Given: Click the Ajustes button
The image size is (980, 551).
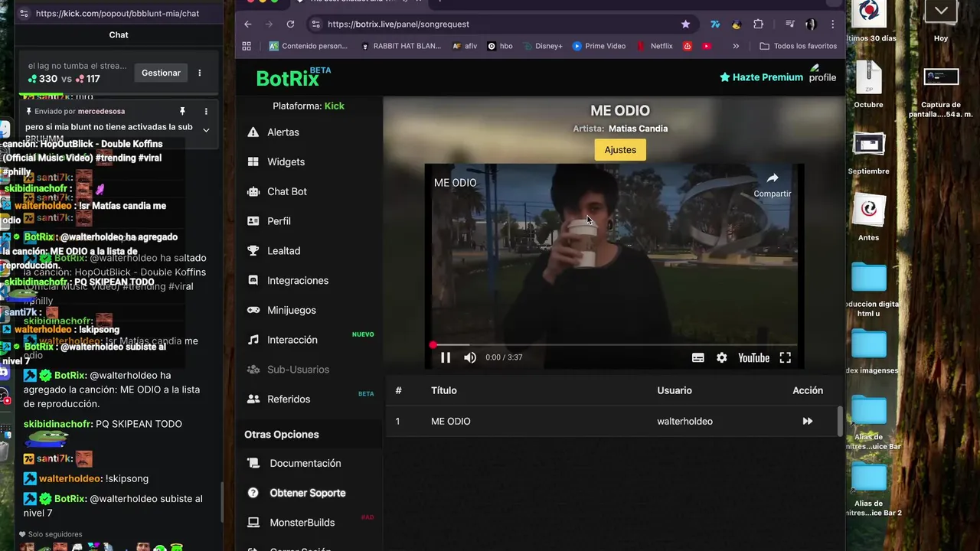Looking at the screenshot, I should tap(620, 150).
